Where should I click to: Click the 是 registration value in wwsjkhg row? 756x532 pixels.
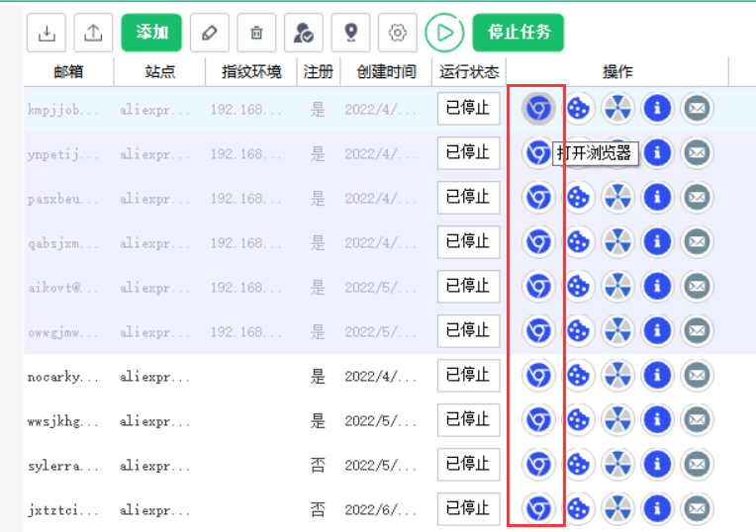[318, 420]
